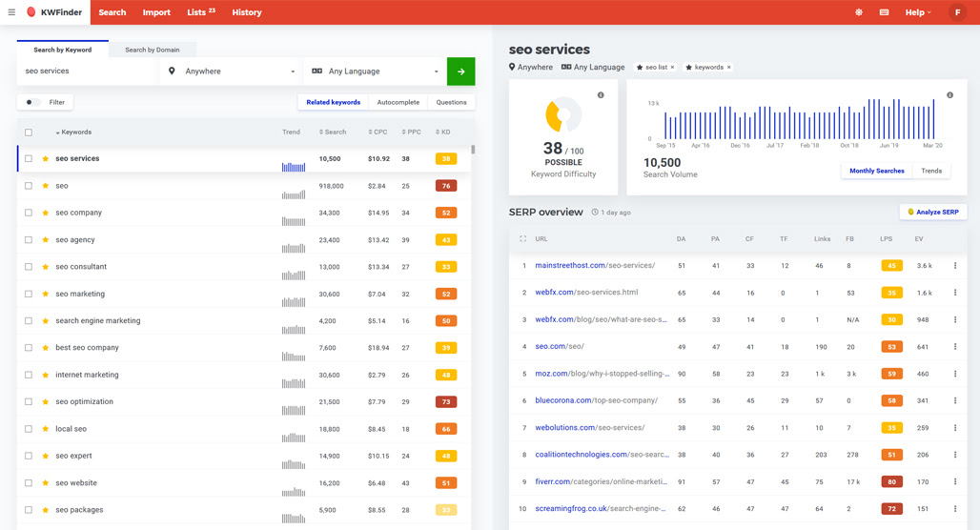Viewport: 980px width, 530px height.
Task: Tick the checkbox for seo marketing
Action: [29, 294]
